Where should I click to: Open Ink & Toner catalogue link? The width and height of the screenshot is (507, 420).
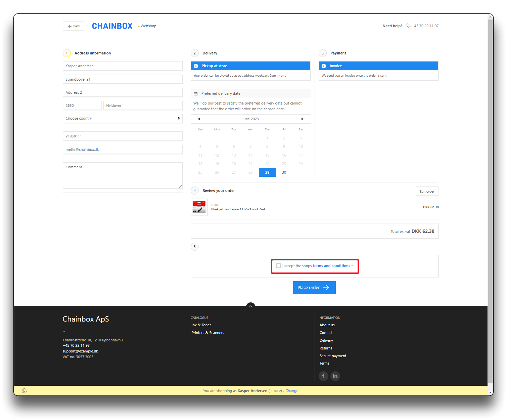tap(201, 325)
